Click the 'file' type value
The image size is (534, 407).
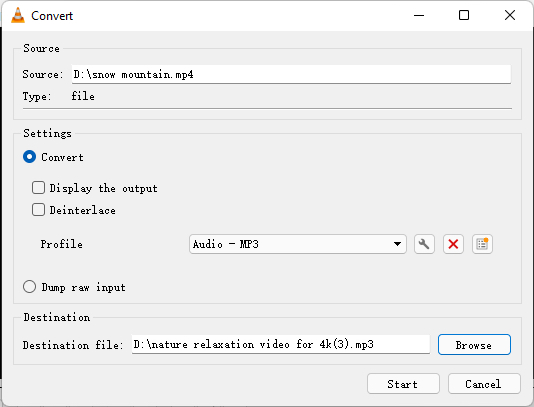(x=83, y=96)
